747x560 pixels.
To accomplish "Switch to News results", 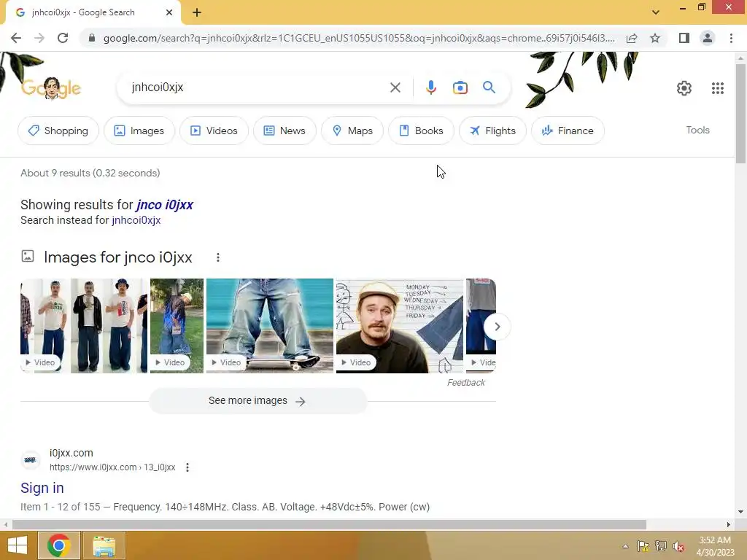I will pos(285,131).
